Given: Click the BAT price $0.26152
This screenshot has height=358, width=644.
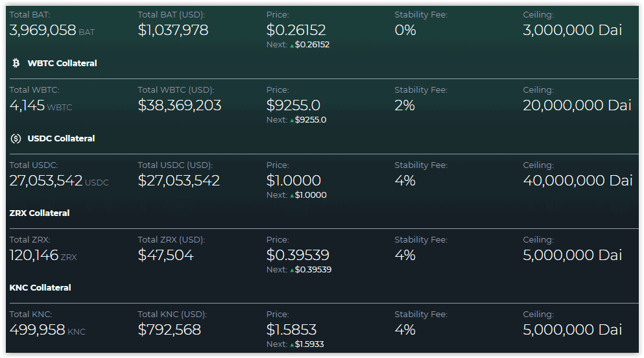Looking at the screenshot, I should coord(296,30).
